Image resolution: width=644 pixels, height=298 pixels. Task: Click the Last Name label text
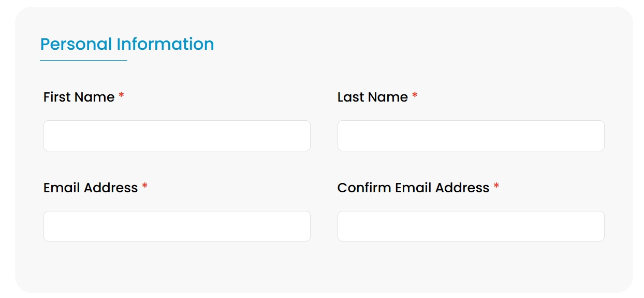[373, 97]
